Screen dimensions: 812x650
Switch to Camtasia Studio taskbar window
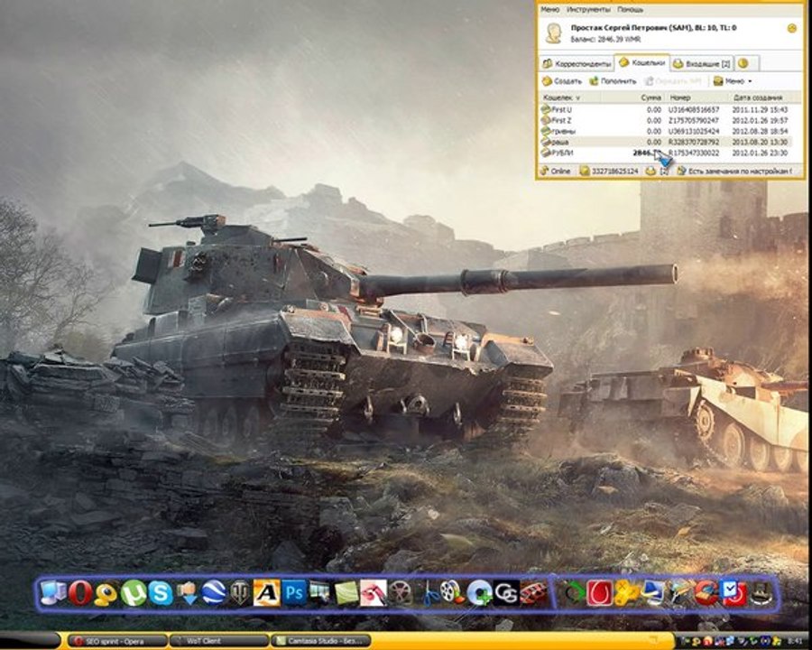pyautogui.click(x=320, y=641)
